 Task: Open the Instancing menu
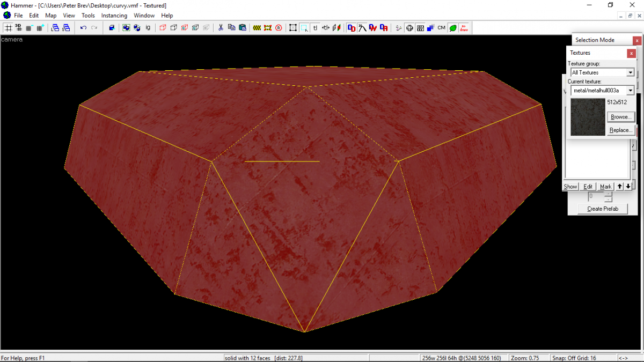pyautogui.click(x=114, y=16)
